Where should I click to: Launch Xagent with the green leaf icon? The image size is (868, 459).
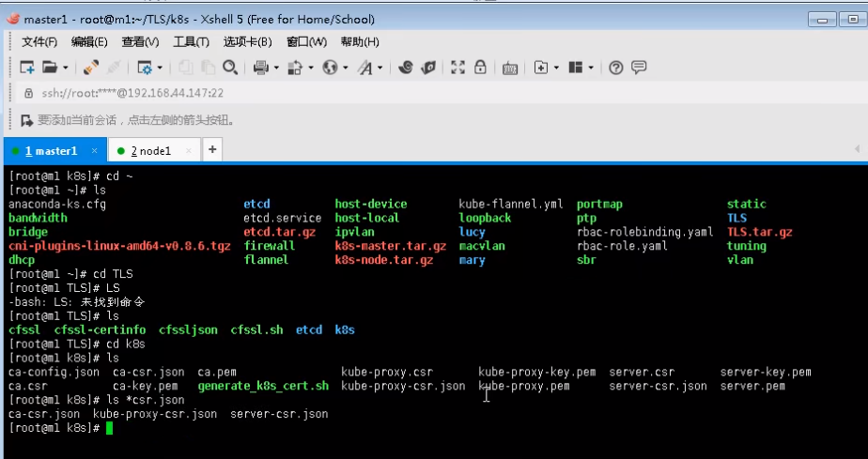pyautogui.click(x=428, y=68)
